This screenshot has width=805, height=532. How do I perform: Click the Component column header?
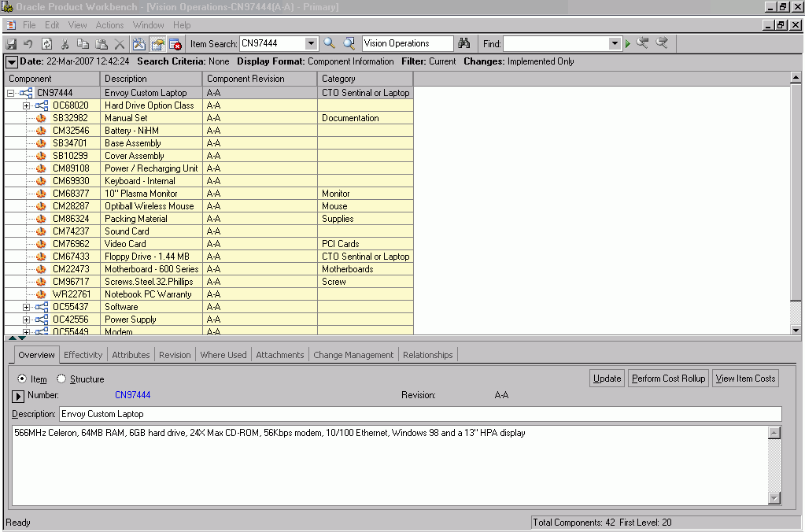coord(52,79)
